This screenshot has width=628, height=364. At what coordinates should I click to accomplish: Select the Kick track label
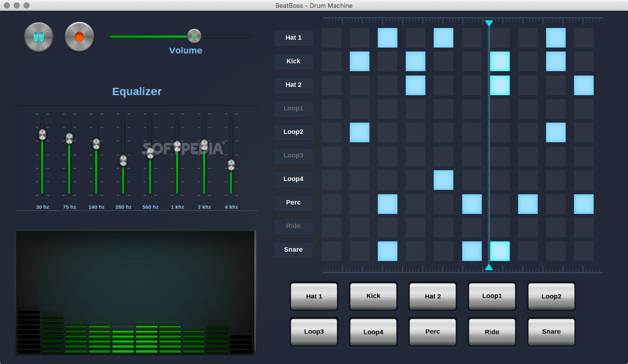293,61
